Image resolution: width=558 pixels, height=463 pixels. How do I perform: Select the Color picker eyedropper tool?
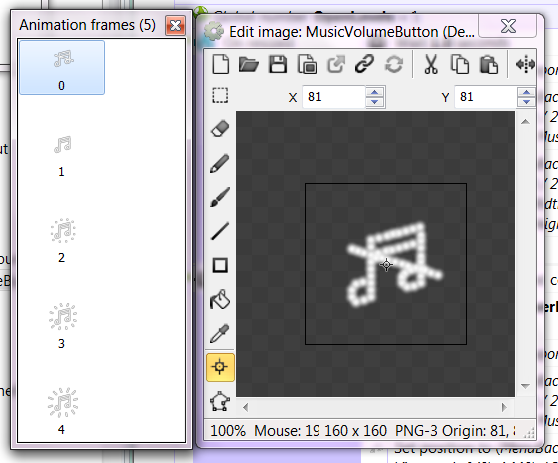[220, 333]
